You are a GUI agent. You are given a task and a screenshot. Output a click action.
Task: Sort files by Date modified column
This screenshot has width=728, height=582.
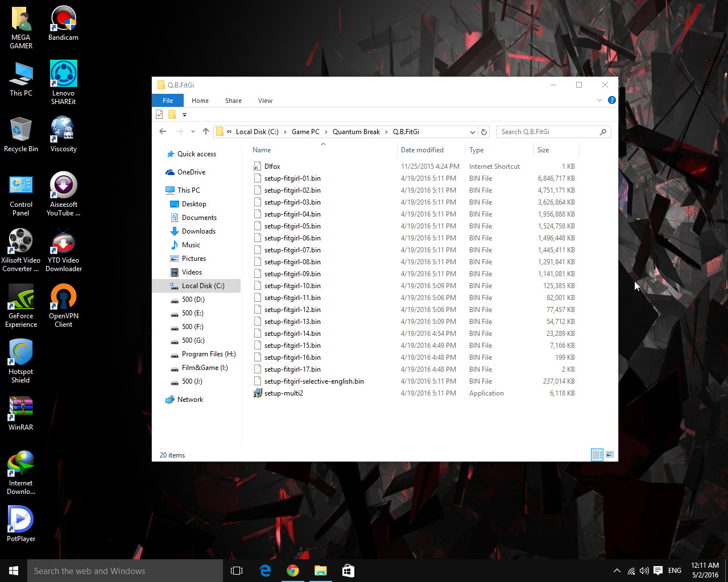click(x=422, y=150)
